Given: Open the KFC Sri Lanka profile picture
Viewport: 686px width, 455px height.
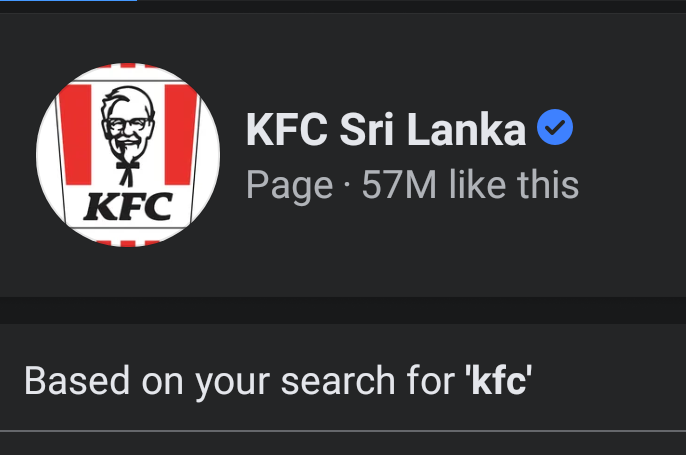Looking at the screenshot, I should coord(128,155).
